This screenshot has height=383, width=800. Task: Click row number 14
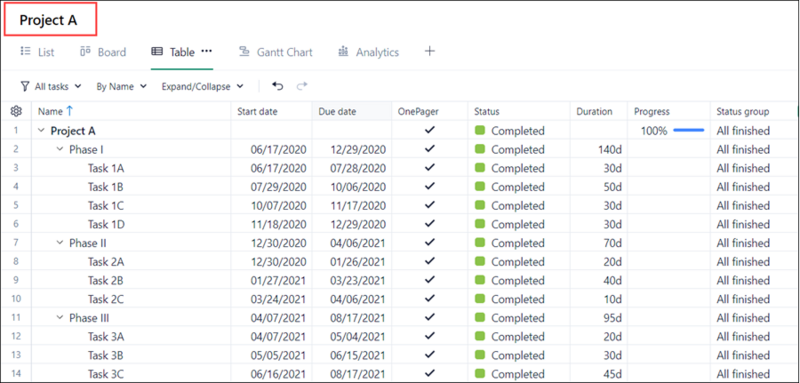(16, 374)
